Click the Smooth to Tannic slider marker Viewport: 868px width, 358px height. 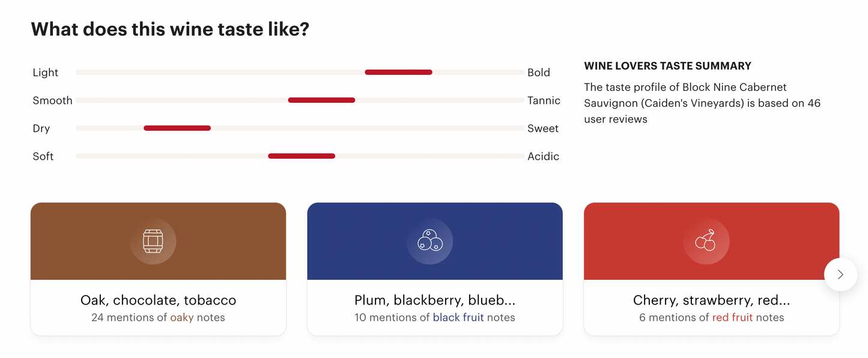[x=321, y=100]
